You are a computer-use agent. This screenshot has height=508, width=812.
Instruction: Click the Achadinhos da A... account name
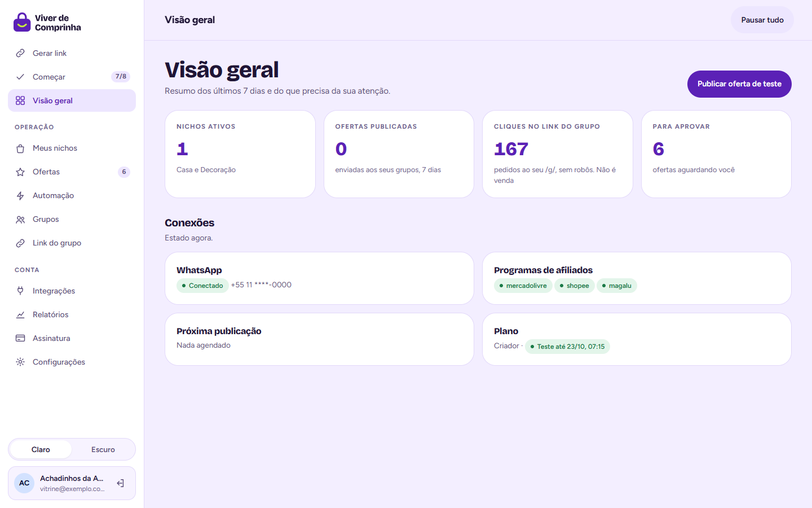click(72, 478)
